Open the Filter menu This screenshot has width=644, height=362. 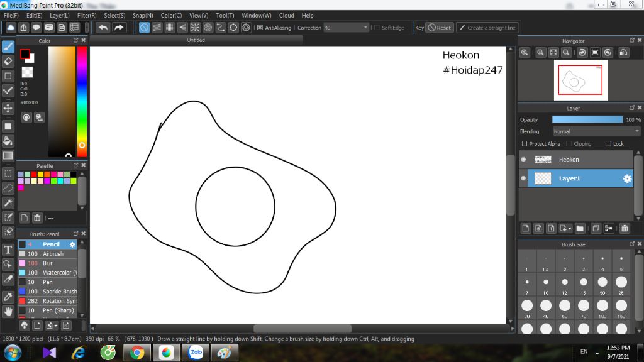click(87, 15)
